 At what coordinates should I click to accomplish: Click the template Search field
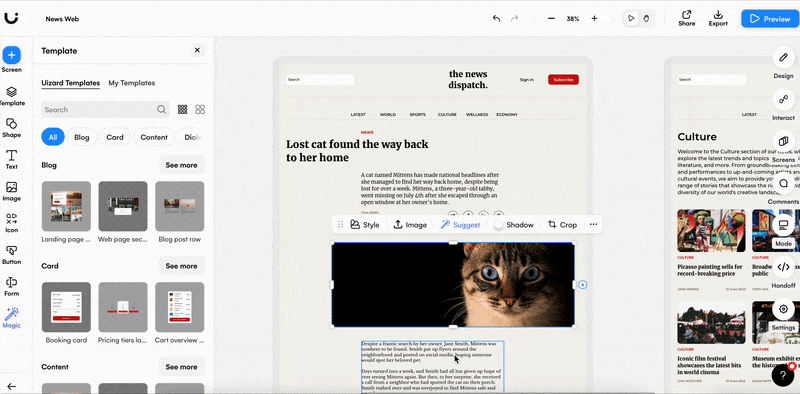coord(106,109)
